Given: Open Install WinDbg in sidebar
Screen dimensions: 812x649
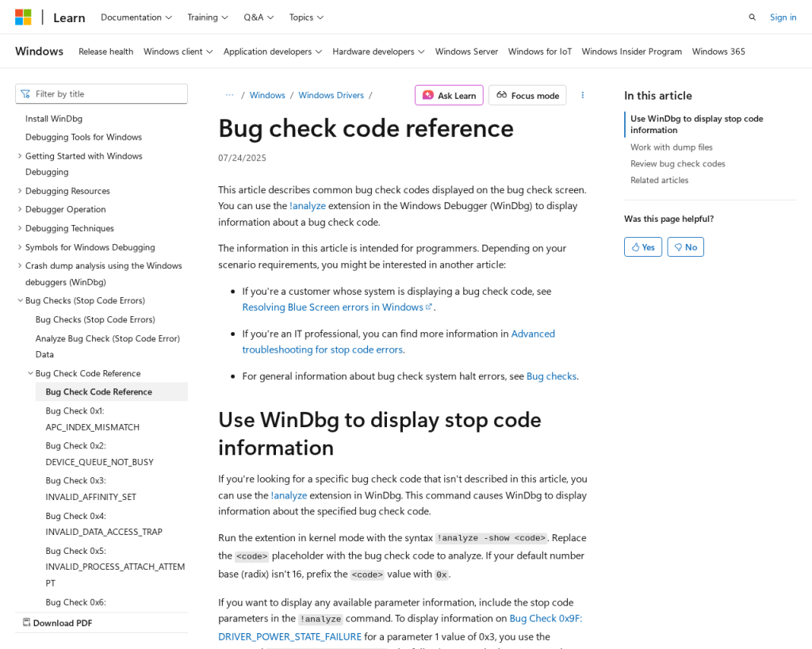Looking at the screenshot, I should coord(54,119).
